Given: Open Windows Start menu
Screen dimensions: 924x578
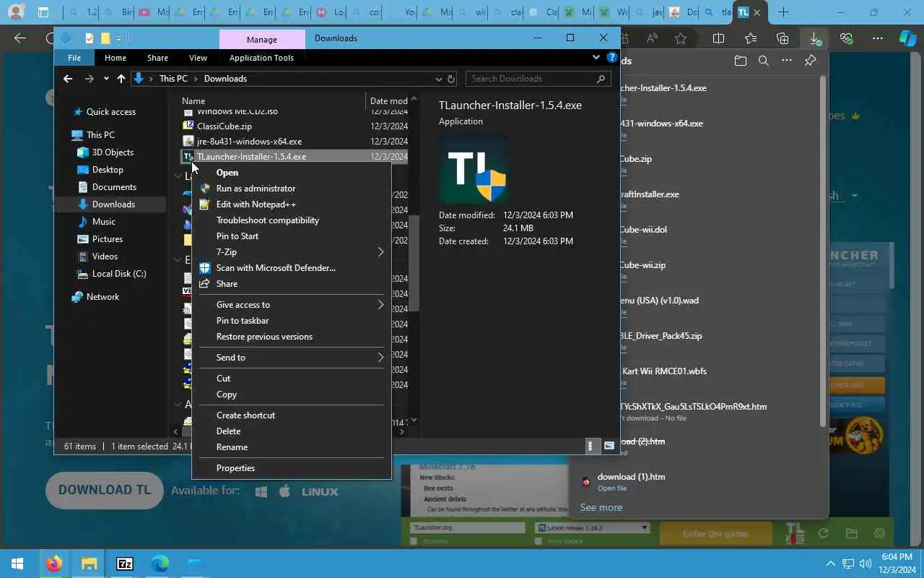Looking at the screenshot, I should pyautogui.click(x=17, y=564).
